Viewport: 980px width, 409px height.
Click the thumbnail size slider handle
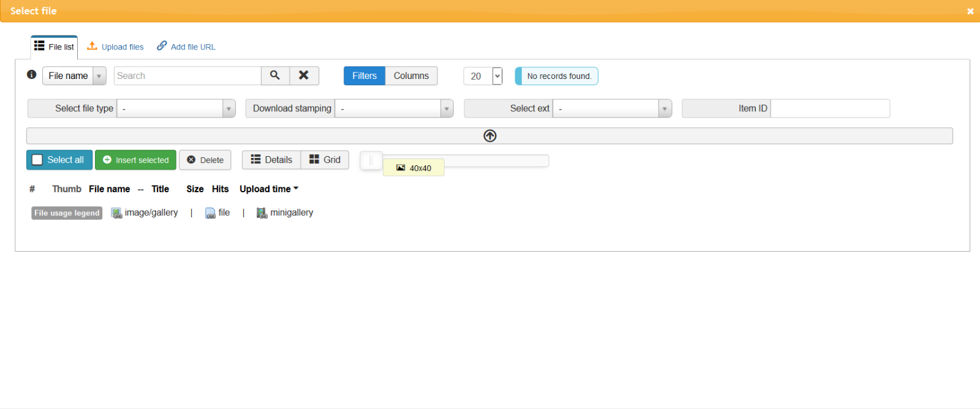[x=371, y=160]
